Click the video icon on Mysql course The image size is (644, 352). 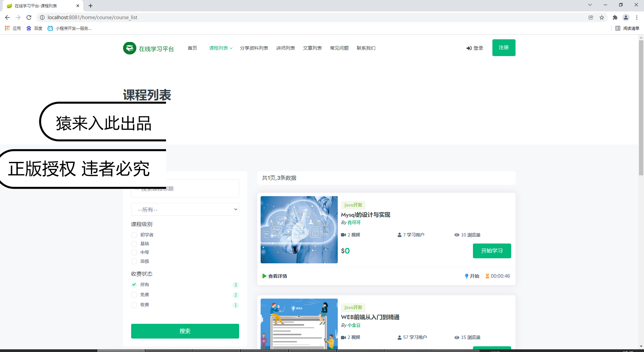pyautogui.click(x=343, y=235)
